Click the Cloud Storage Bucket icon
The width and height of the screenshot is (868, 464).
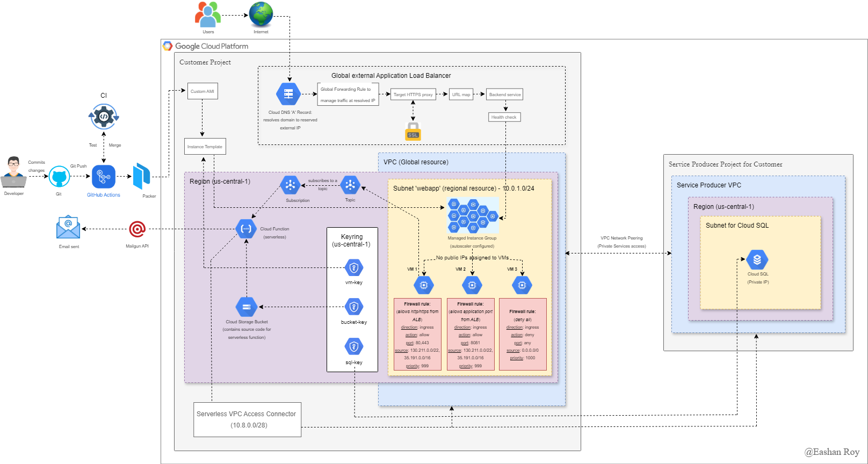247,307
